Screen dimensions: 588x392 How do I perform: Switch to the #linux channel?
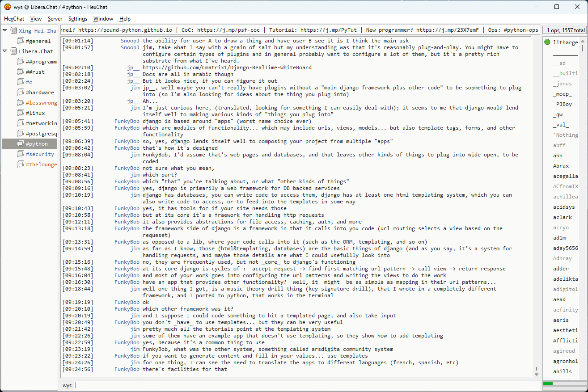click(x=35, y=113)
